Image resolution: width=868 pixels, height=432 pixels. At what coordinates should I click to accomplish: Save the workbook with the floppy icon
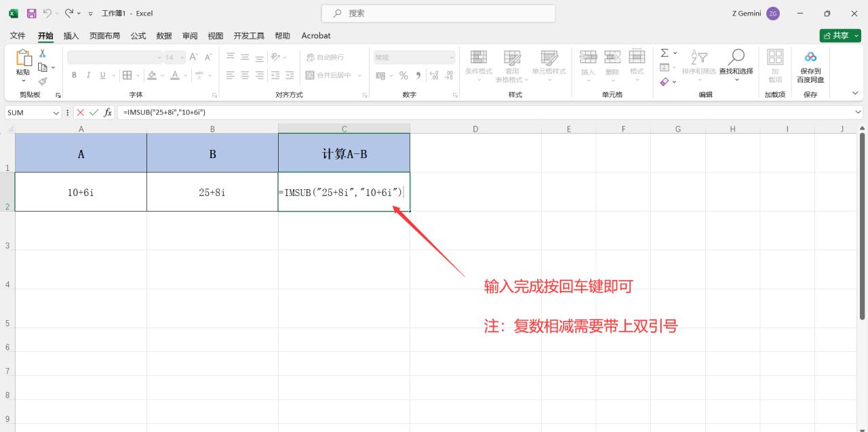31,13
